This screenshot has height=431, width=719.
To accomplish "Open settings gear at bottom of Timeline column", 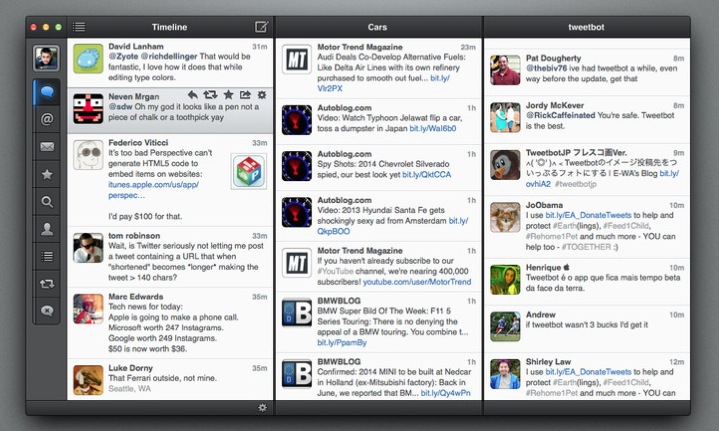I will (262, 407).
